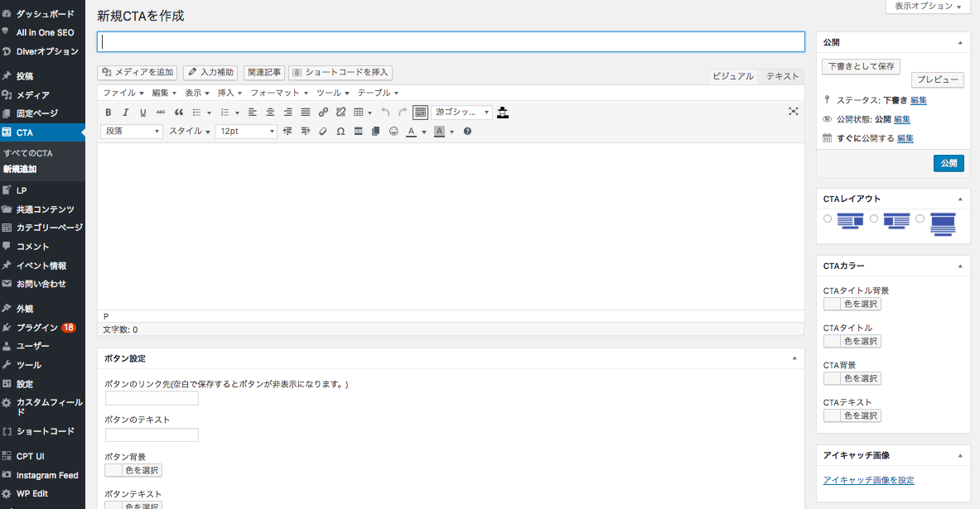Go to すべてのCTA in the sidebar
Screen dimensions: 980x509
(x=28, y=153)
